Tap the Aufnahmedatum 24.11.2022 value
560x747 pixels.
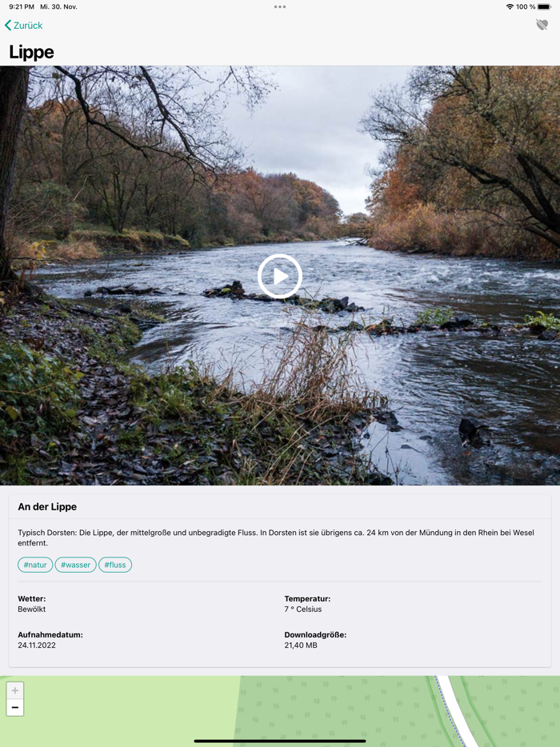(x=37, y=645)
